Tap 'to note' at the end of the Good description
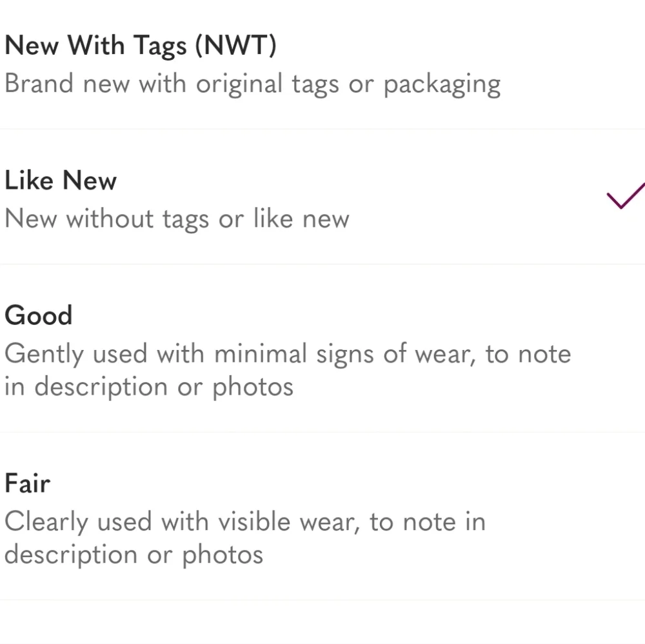This screenshot has height=644, width=645. [528, 354]
